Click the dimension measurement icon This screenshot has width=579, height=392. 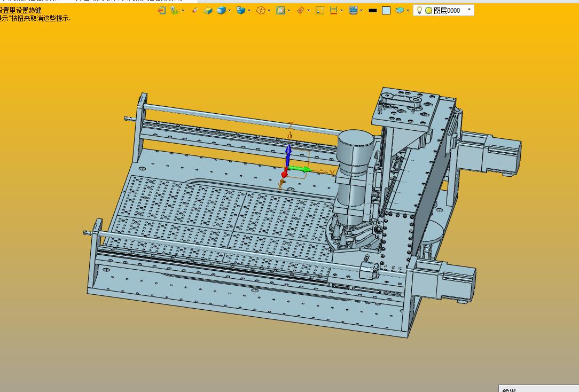333,11
